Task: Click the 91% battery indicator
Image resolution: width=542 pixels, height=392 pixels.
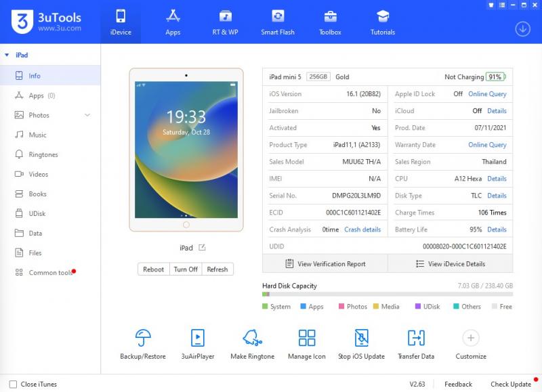Action: tap(495, 77)
